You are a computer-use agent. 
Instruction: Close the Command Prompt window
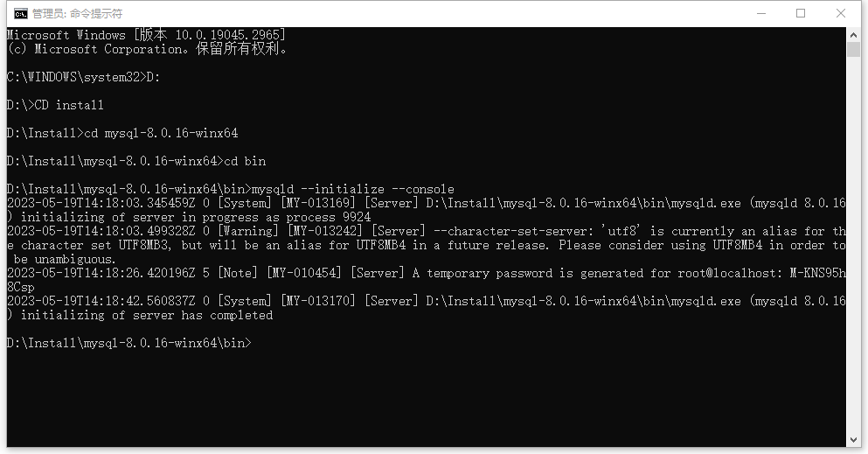point(841,13)
